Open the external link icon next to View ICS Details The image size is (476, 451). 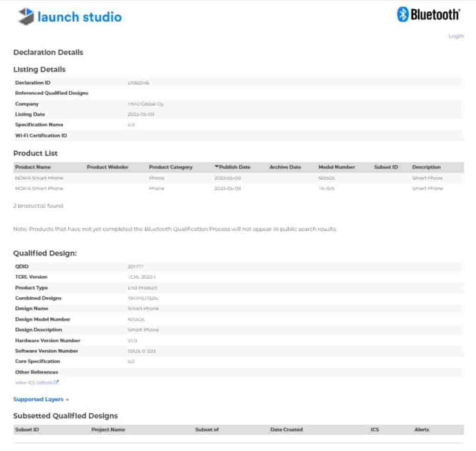pos(56,383)
